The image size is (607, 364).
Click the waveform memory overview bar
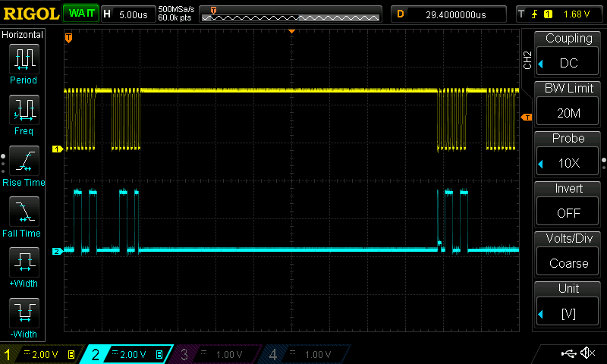tap(291, 14)
